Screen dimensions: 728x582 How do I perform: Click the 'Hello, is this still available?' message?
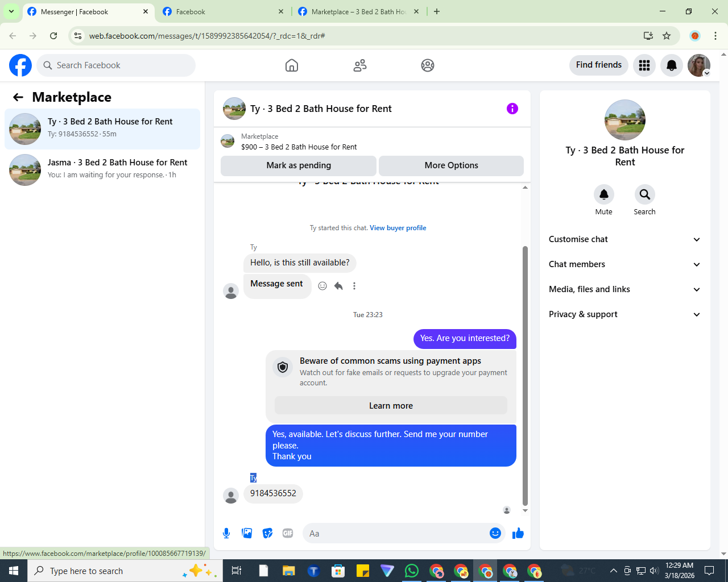(300, 263)
